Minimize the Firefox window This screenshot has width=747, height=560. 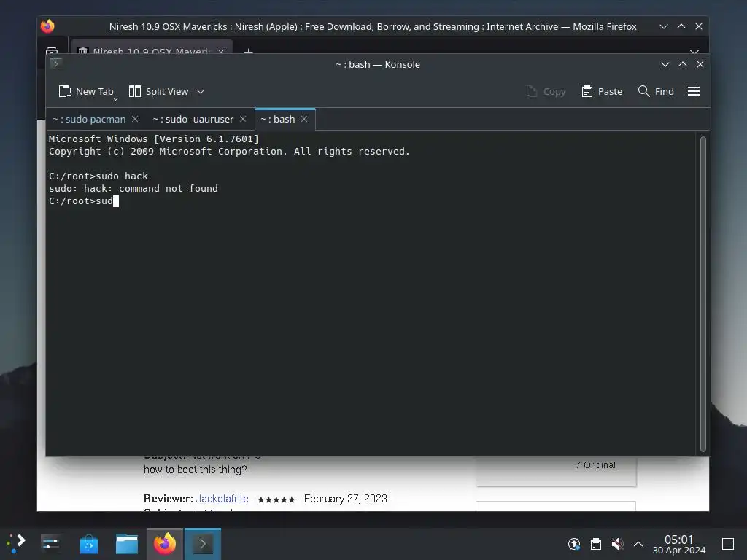[x=664, y=27]
